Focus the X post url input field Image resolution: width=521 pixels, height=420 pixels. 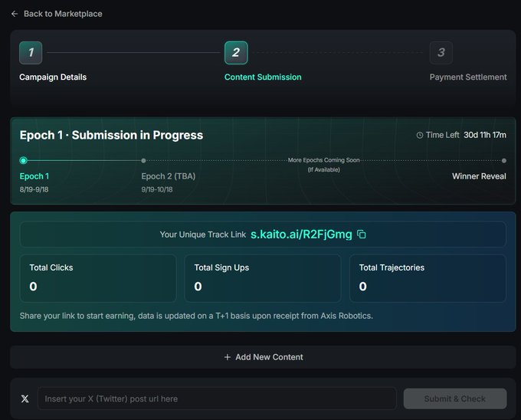tap(217, 399)
